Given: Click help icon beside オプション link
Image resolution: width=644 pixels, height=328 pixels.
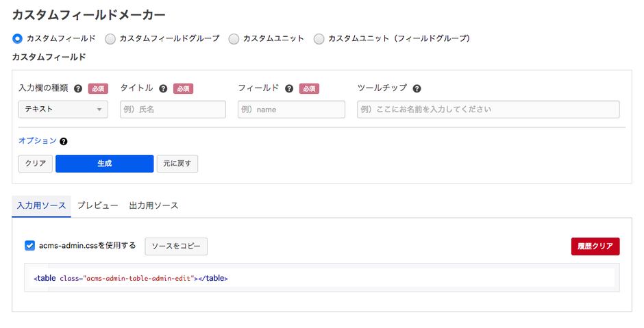Looking at the screenshot, I should point(64,142).
